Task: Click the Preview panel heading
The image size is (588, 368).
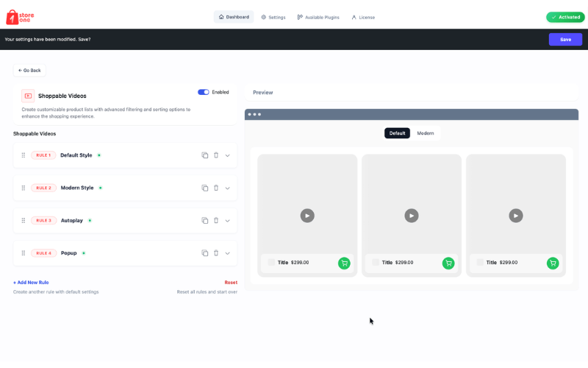Action: (x=263, y=93)
